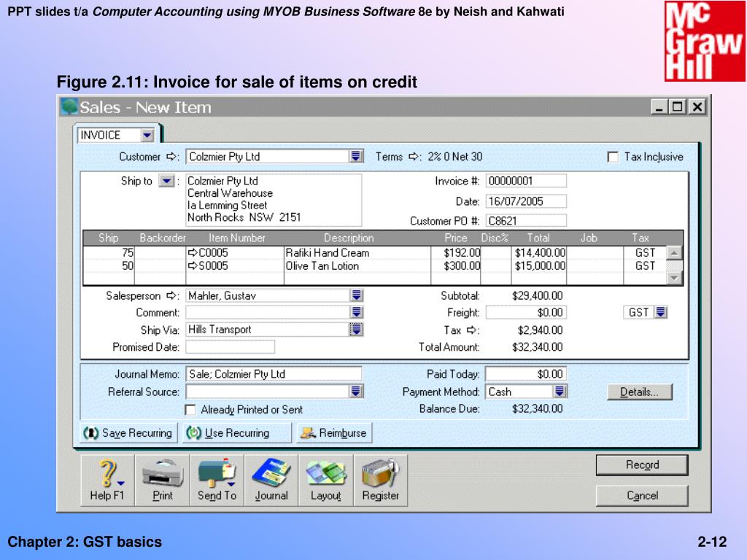
Task: Expand the INVOICE type dropdown
Action: coord(147,135)
